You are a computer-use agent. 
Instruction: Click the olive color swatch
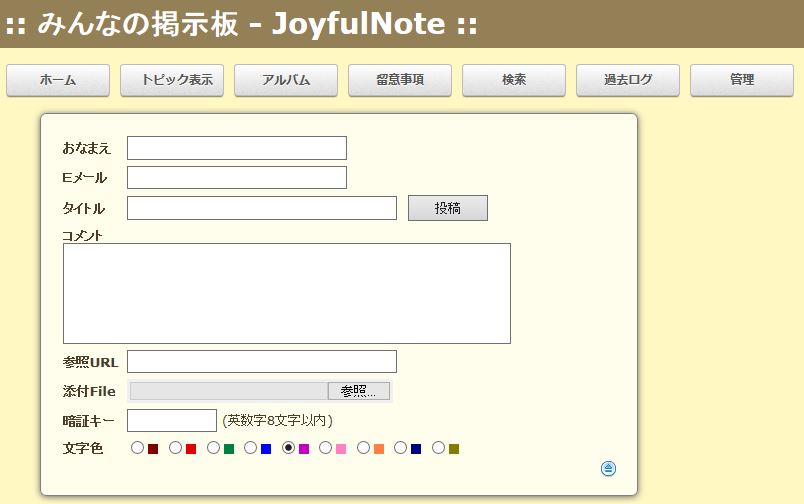[x=454, y=449]
